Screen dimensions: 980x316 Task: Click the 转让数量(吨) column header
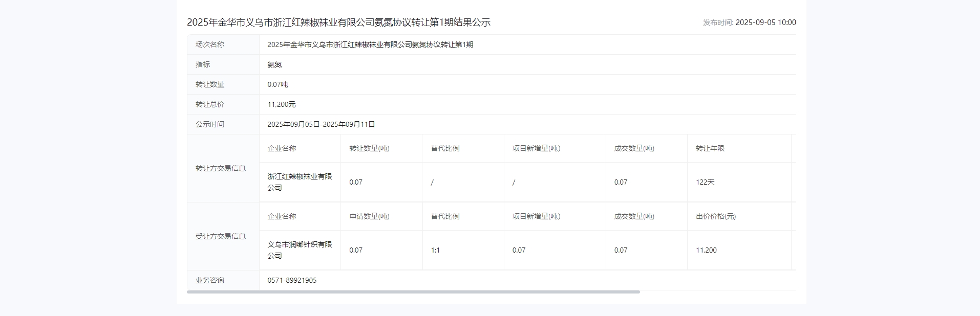(x=369, y=148)
